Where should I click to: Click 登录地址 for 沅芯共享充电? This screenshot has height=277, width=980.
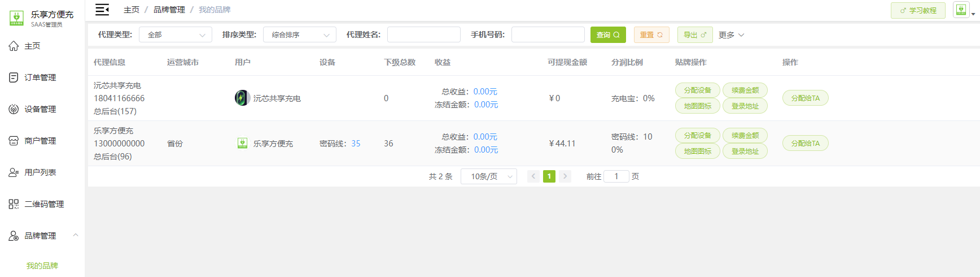[745, 106]
